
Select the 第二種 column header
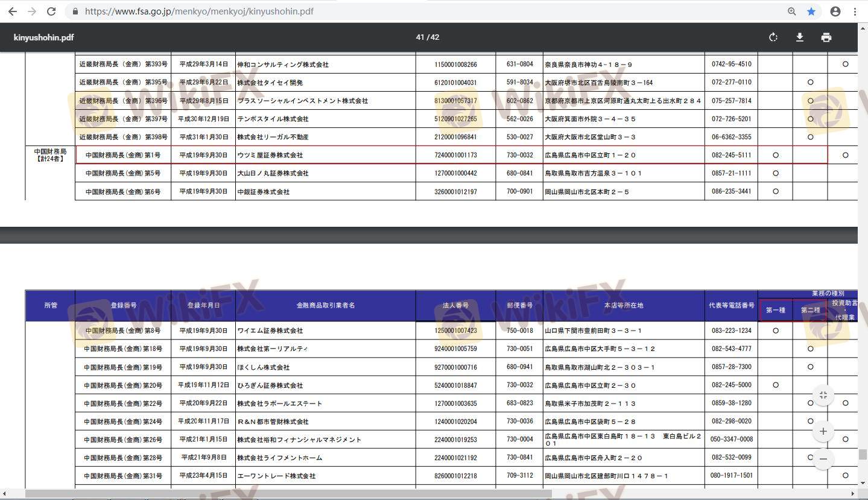point(810,310)
